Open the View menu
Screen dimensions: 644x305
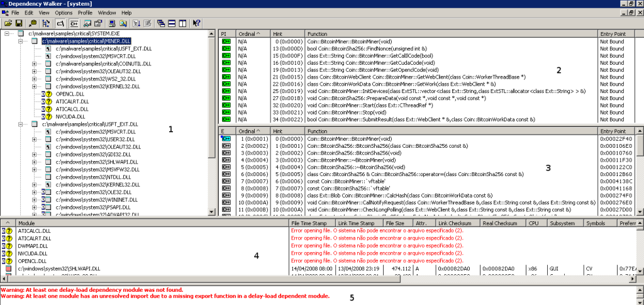[x=44, y=13]
